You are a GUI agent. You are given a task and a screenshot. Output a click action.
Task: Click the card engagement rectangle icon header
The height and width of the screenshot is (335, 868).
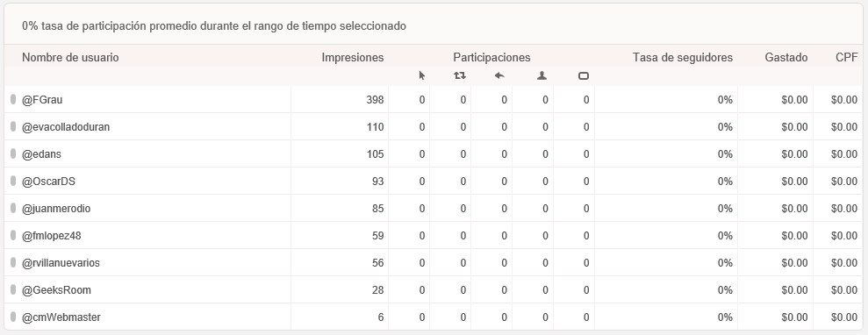[x=584, y=75]
